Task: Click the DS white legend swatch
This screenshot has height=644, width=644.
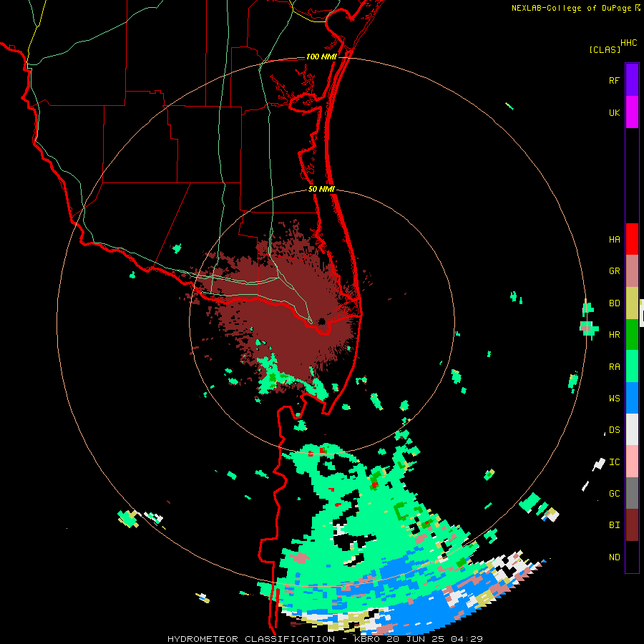Action: click(632, 429)
